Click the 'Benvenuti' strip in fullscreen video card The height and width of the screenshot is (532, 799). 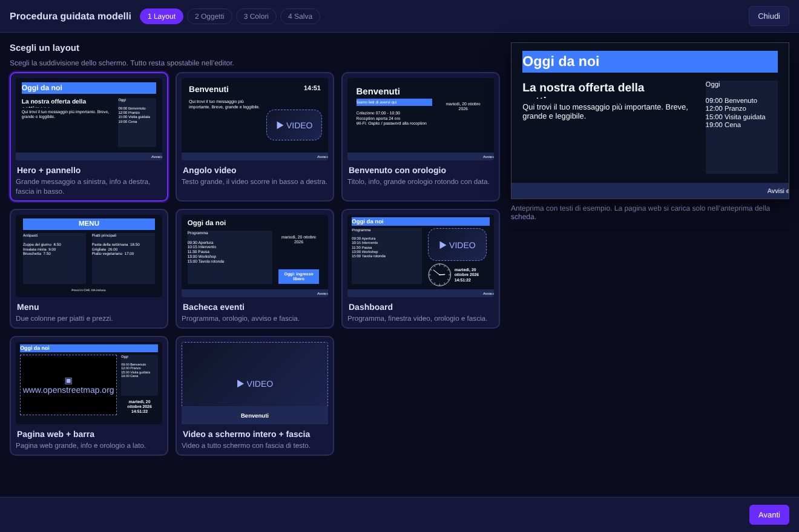pyautogui.click(x=255, y=415)
